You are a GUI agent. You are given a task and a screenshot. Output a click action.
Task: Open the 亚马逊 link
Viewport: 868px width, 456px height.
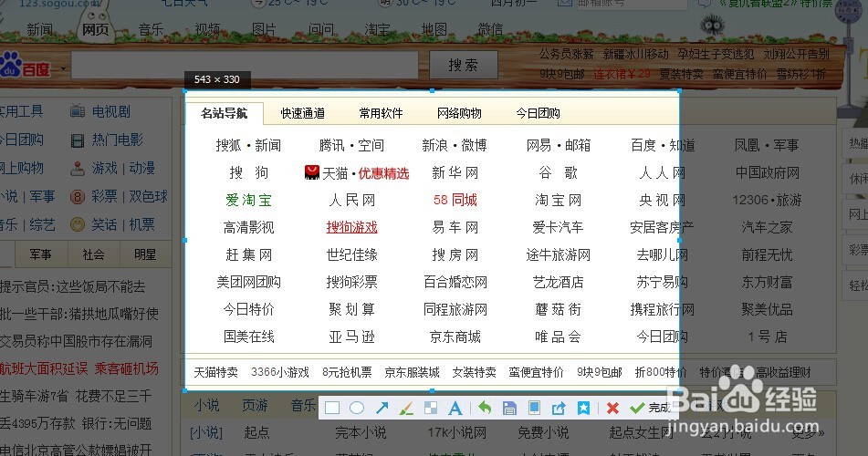pos(351,337)
